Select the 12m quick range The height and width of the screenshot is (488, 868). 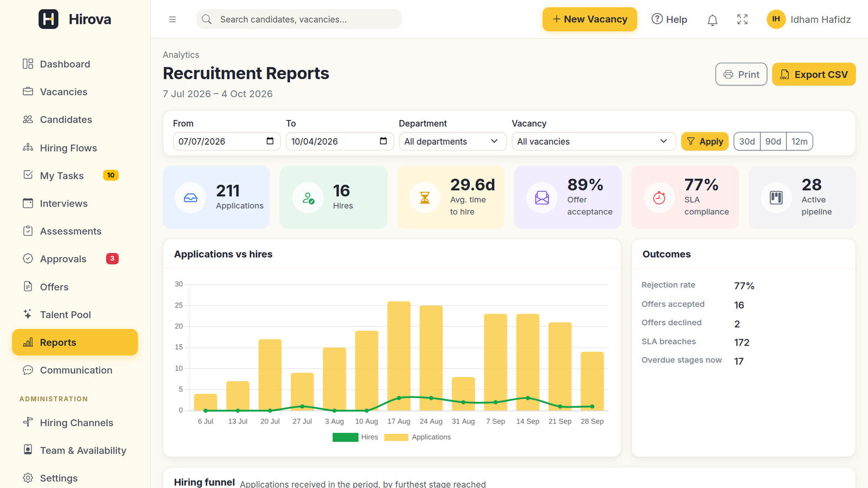point(799,141)
